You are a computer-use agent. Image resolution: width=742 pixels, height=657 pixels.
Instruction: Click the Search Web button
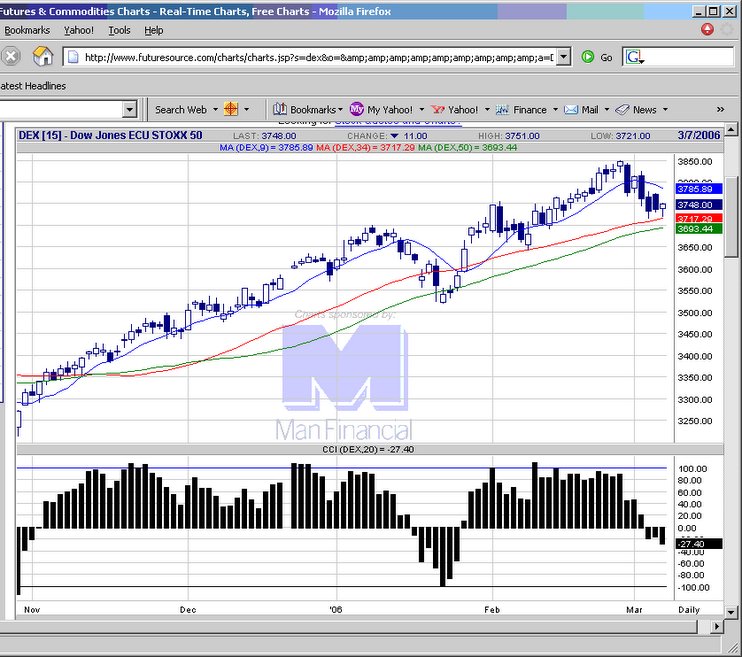[181, 110]
